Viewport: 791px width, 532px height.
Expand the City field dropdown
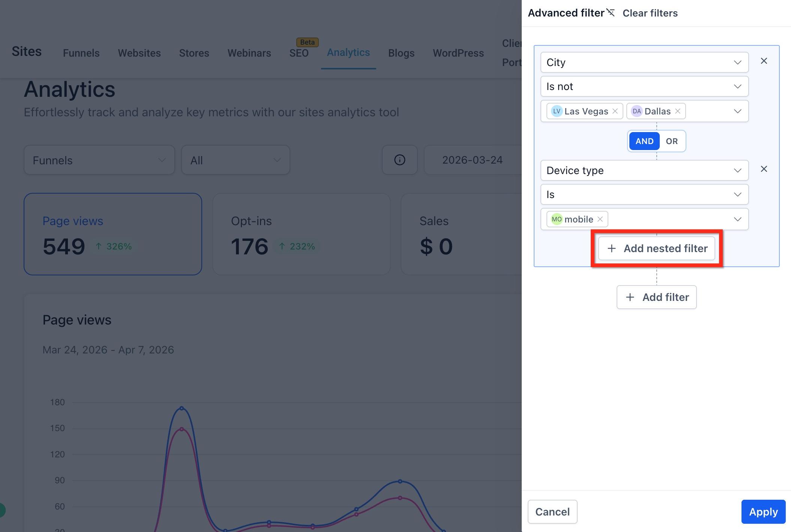click(x=644, y=62)
